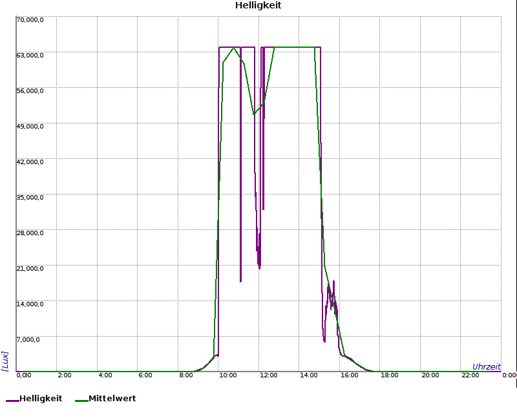Image resolution: width=517 pixels, height=420 pixels.
Task: Click the 63,000,0 y-axis value
Action: click(x=30, y=56)
